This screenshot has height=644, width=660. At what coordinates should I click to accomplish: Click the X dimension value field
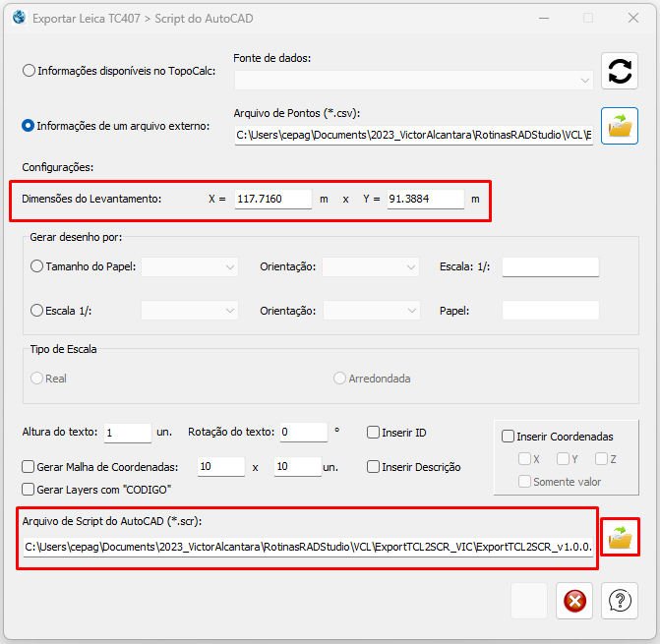(x=272, y=199)
